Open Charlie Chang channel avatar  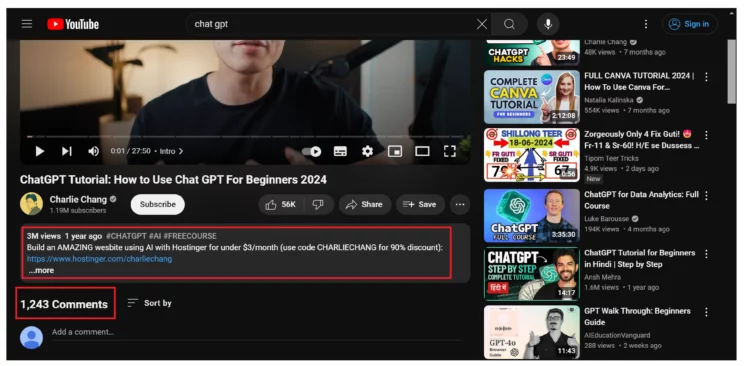[31, 204]
